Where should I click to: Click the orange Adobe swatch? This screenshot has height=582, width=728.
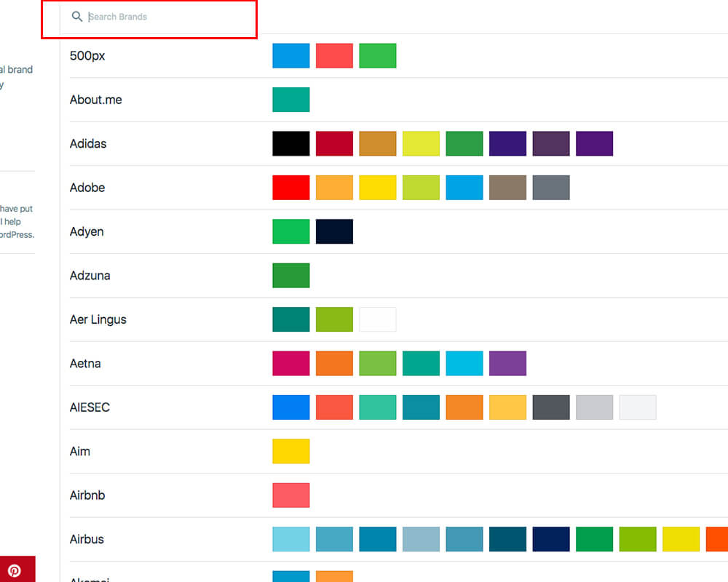(334, 188)
